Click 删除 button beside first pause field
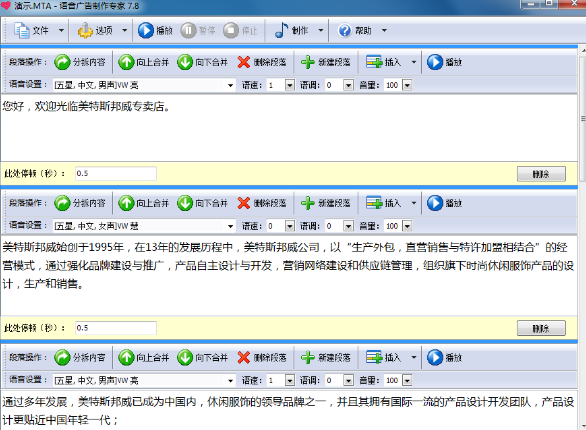 pos(541,174)
